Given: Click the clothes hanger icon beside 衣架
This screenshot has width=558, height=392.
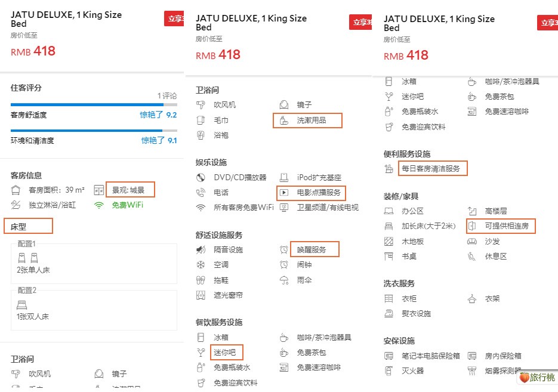Looking at the screenshot, I should [472, 298].
